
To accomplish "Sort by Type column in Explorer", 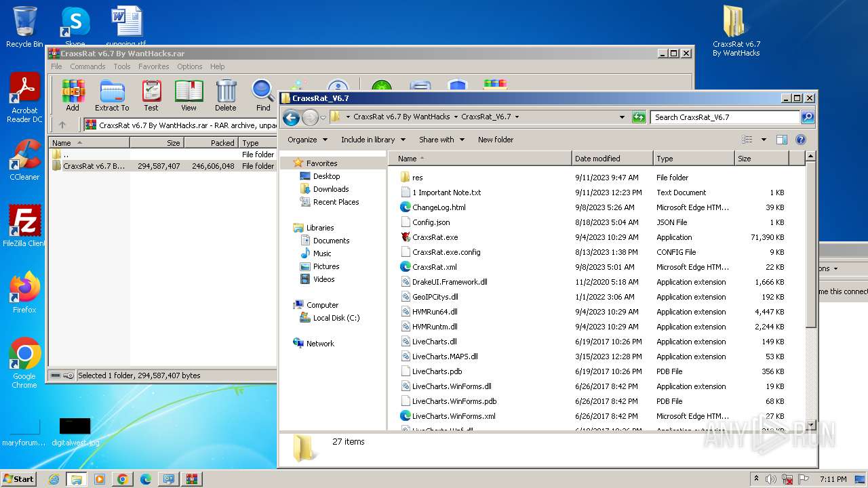I will [x=694, y=159].
